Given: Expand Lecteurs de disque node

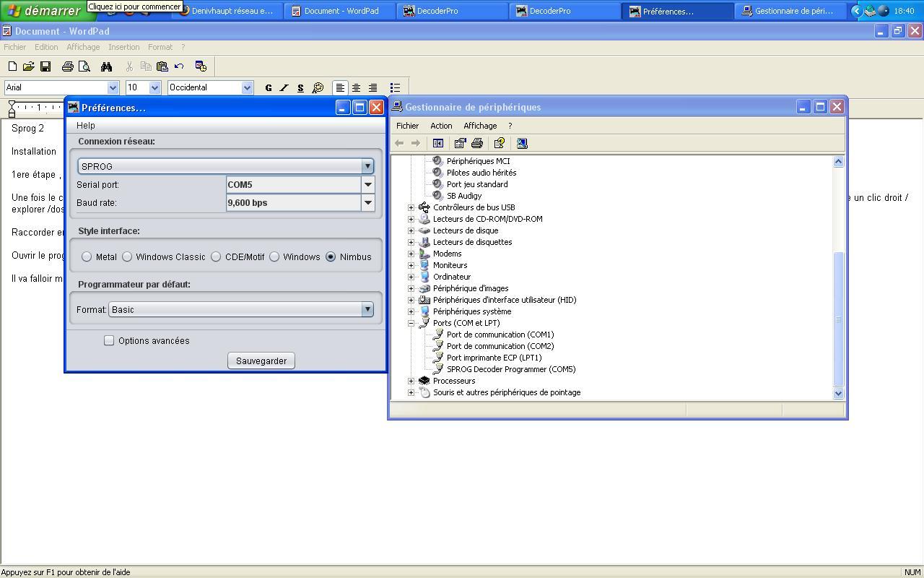Looking at the screenshot, I should click(411, 230).
